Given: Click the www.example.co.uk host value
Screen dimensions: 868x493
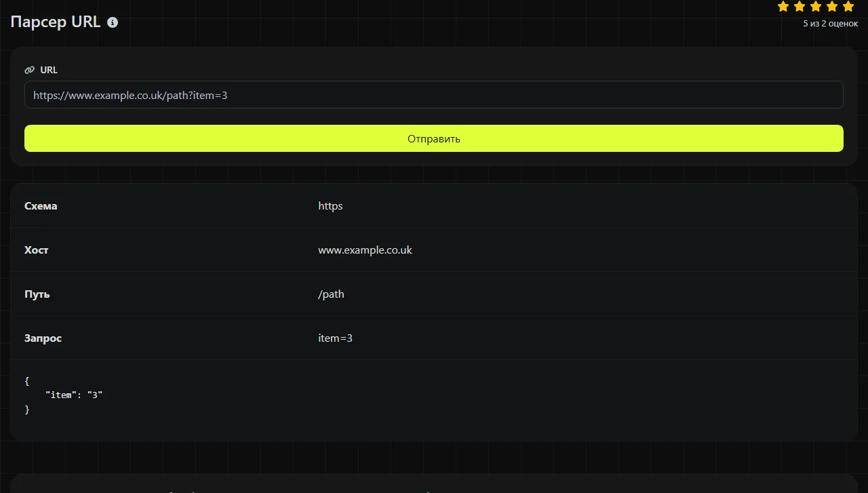Looking at the screenshot, I should coord(365,250).
